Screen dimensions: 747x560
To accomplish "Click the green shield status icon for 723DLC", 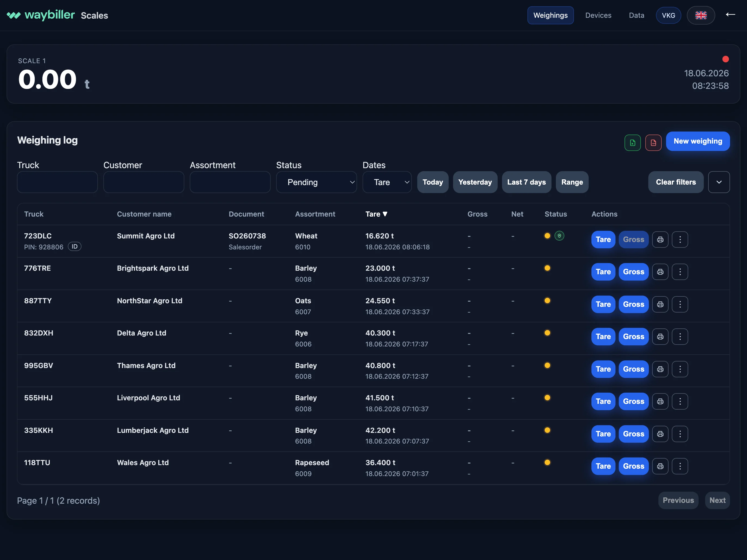I will point(559,236).
